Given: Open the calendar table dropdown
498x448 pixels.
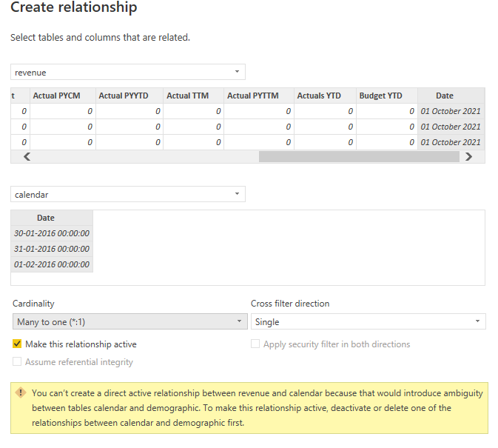Looking at the screenshot, I should [x=128, y=194].
